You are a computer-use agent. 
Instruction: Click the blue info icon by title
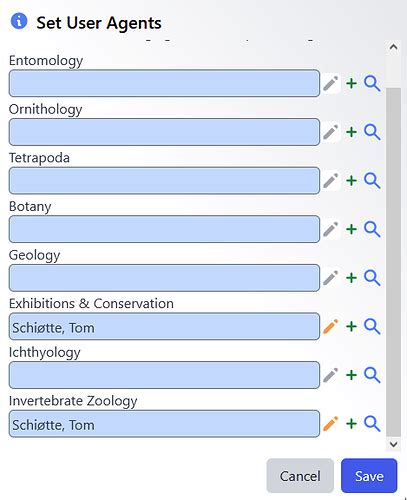pyautogui.click(x=19, y=21)
